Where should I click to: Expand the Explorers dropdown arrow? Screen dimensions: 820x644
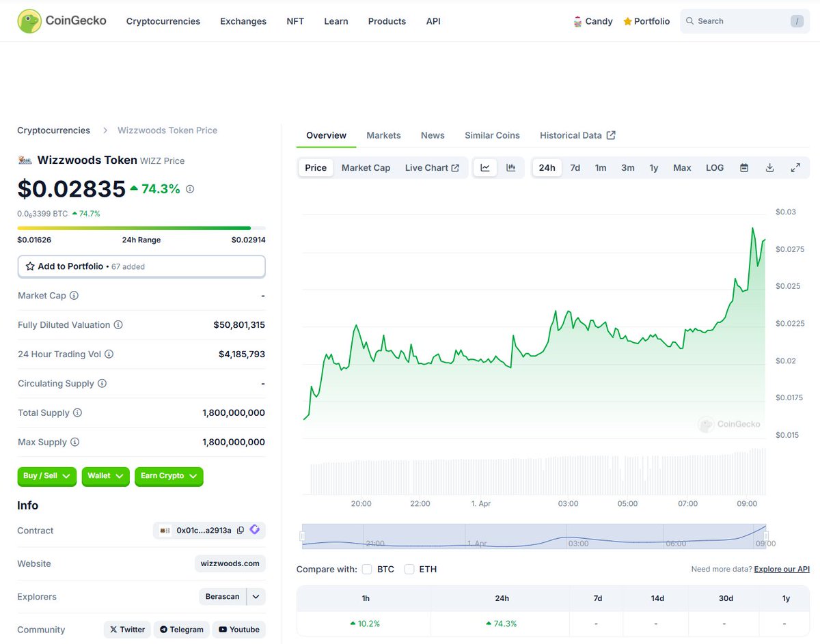pyautogui.click(x=256, y=596)
